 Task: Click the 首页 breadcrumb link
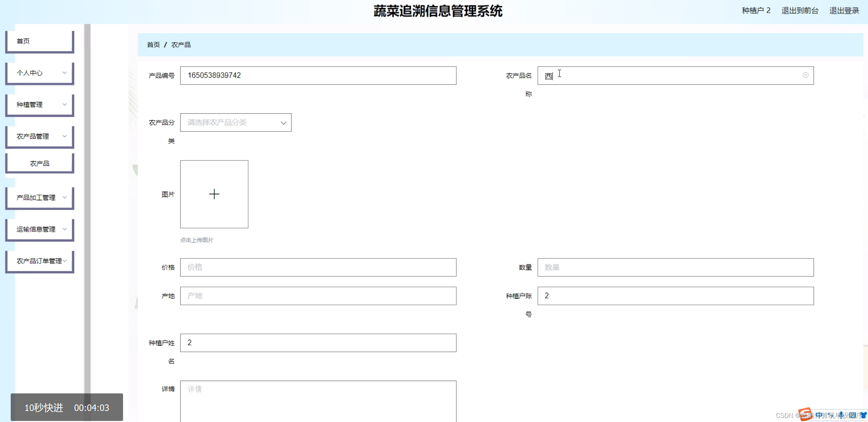[153, 45]
